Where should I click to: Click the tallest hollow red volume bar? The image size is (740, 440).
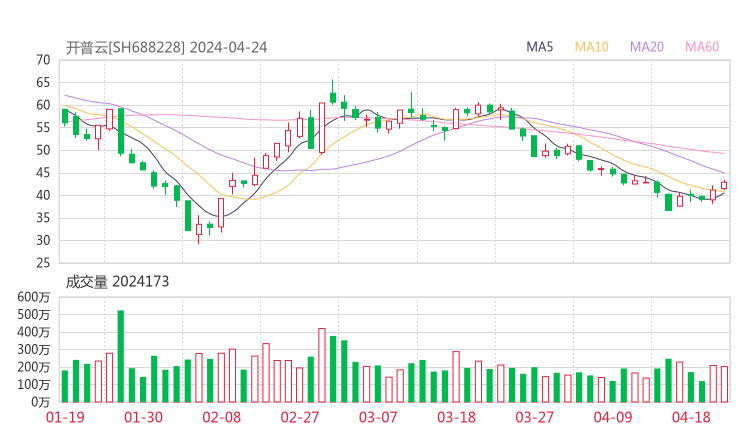[322, 365]
